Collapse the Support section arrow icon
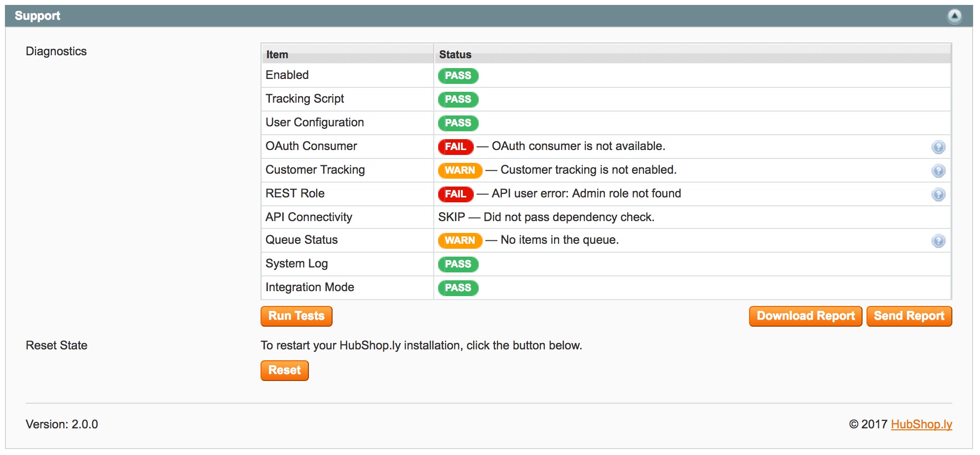Viewport: 980px width, 455px height. click(955, 16)
